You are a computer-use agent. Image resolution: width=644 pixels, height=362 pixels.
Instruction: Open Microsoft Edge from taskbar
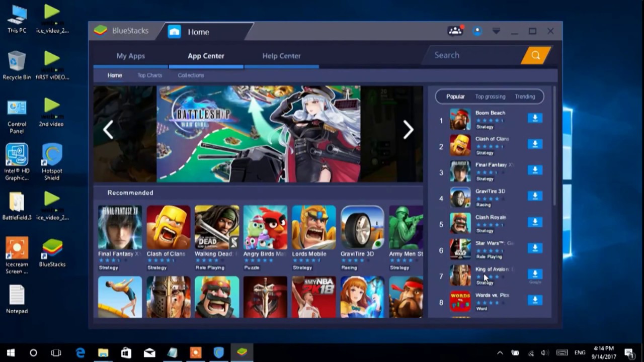coord(80,353)
